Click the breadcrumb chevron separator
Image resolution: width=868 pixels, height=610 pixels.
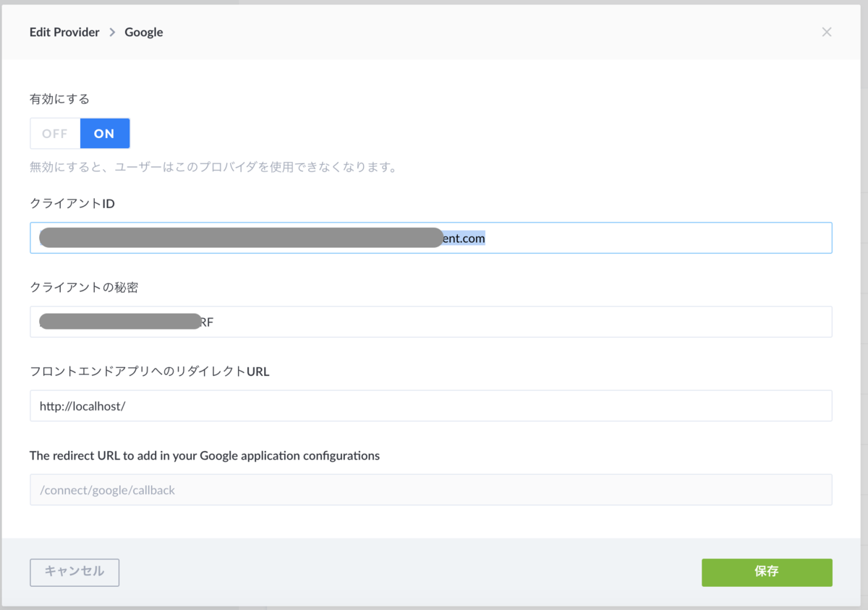tap(112, 32)
